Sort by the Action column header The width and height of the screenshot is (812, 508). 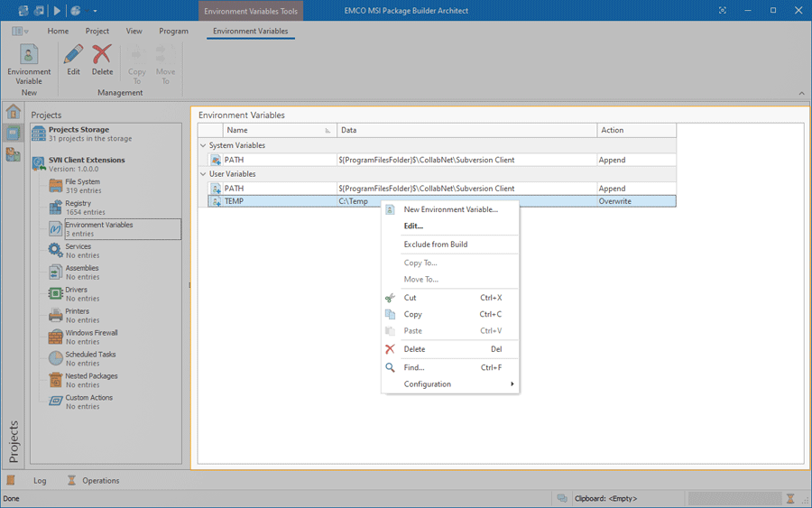click(x=636, y=130)
